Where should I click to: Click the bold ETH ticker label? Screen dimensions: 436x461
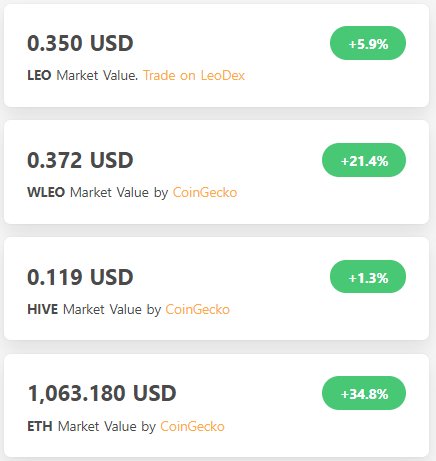point(40,426)
